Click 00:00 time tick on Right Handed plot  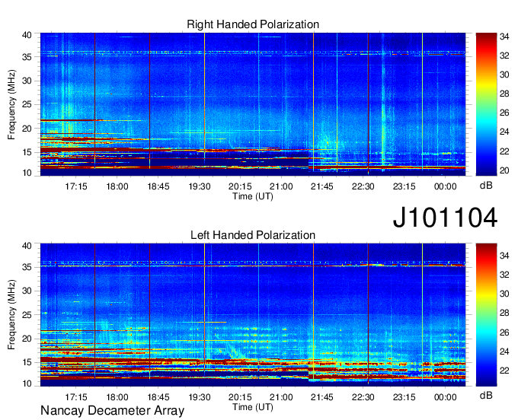[x=446, y=186]
